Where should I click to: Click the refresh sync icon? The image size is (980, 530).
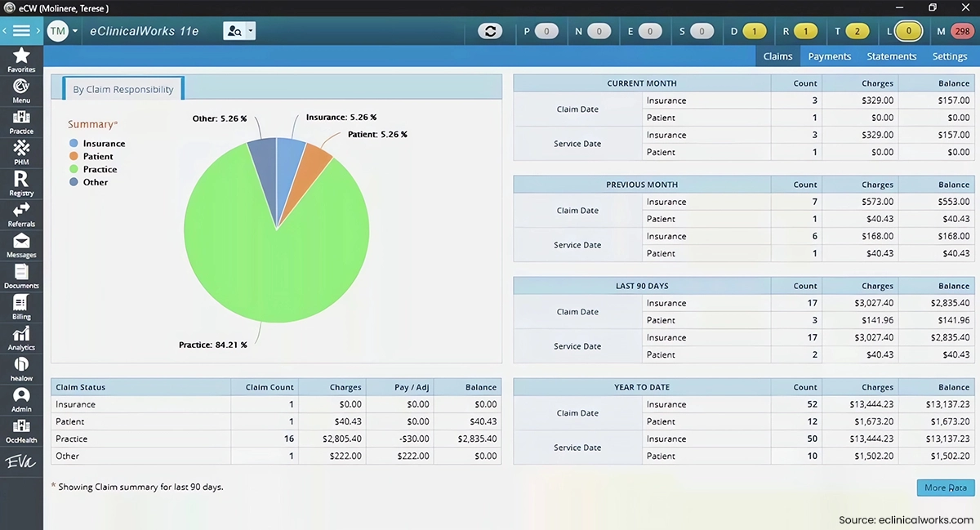(490, 31)
